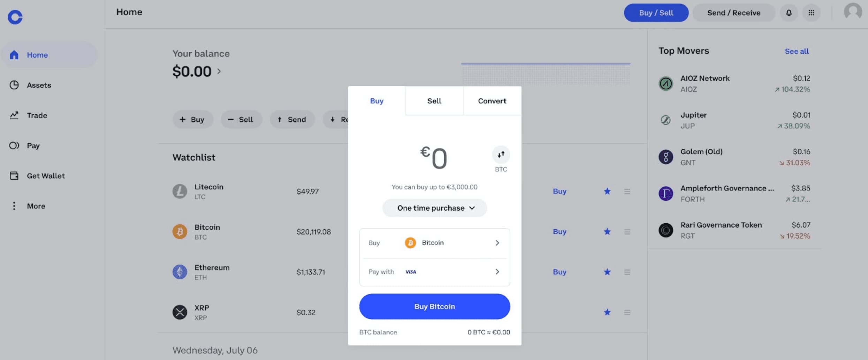This screenshot has width=868, height=360.
Task: Click the Ethereum row reorder handle
Action: (x=627, y=272)
